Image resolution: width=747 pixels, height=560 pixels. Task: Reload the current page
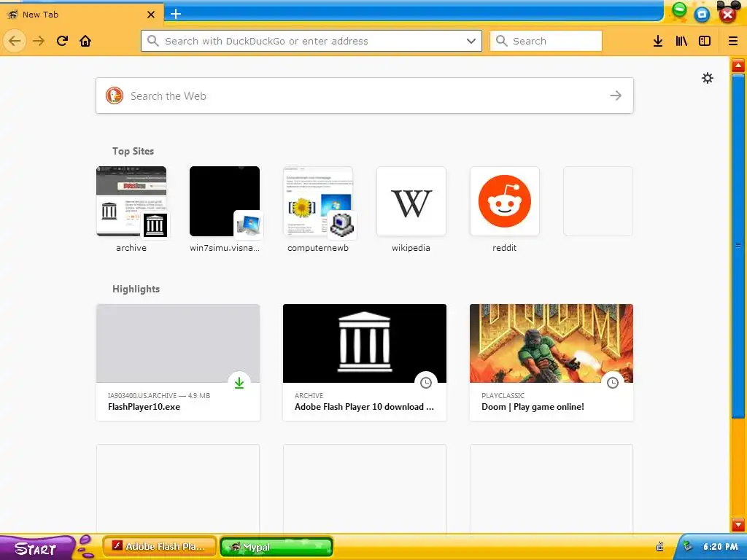(62, 41)
